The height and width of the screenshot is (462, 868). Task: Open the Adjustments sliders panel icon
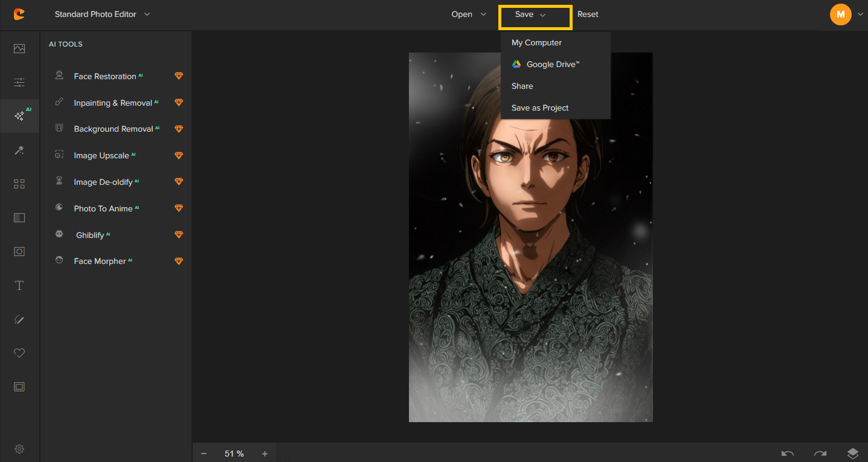click(x=19, y=83)
